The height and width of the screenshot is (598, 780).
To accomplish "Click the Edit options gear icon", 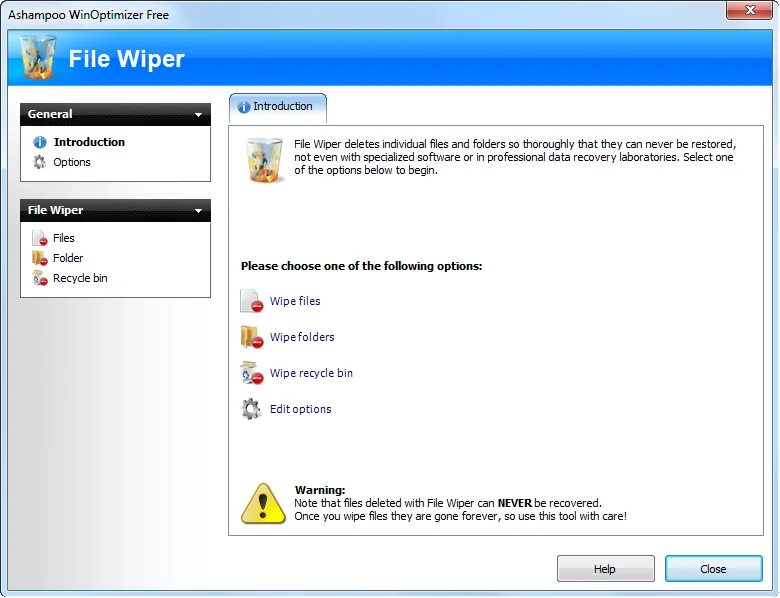I will [x=251, y=409].
